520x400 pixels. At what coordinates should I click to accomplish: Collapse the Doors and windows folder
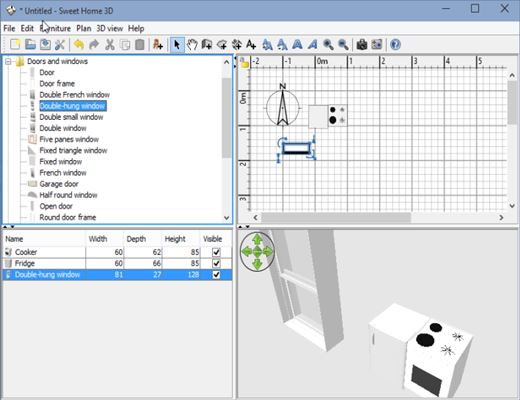coord(8,61)
